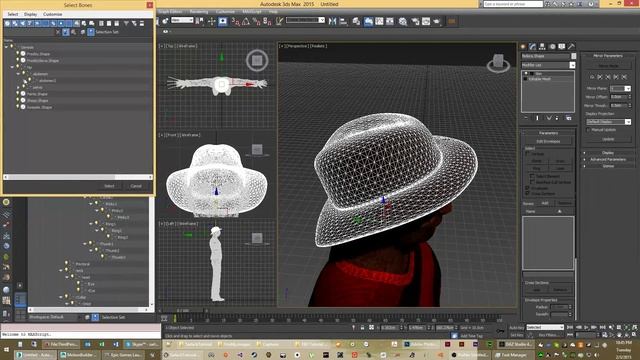Toggle the Backface Cull Vertices checkbox
640x360 pixels.
tap(532, 182)
